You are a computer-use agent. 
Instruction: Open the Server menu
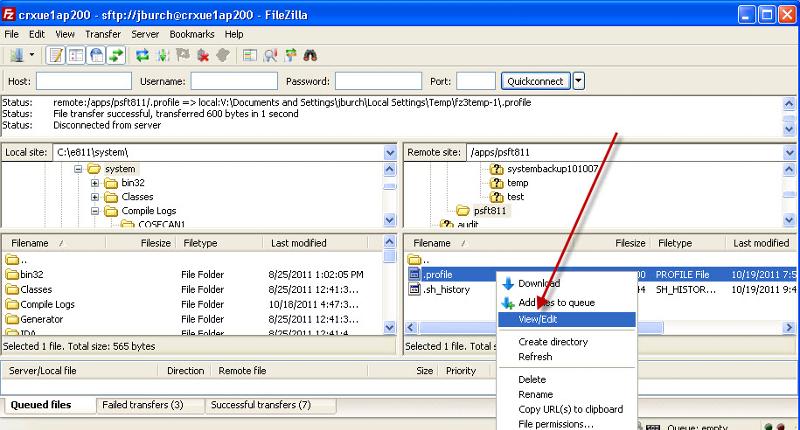click(x=145, y=34)
